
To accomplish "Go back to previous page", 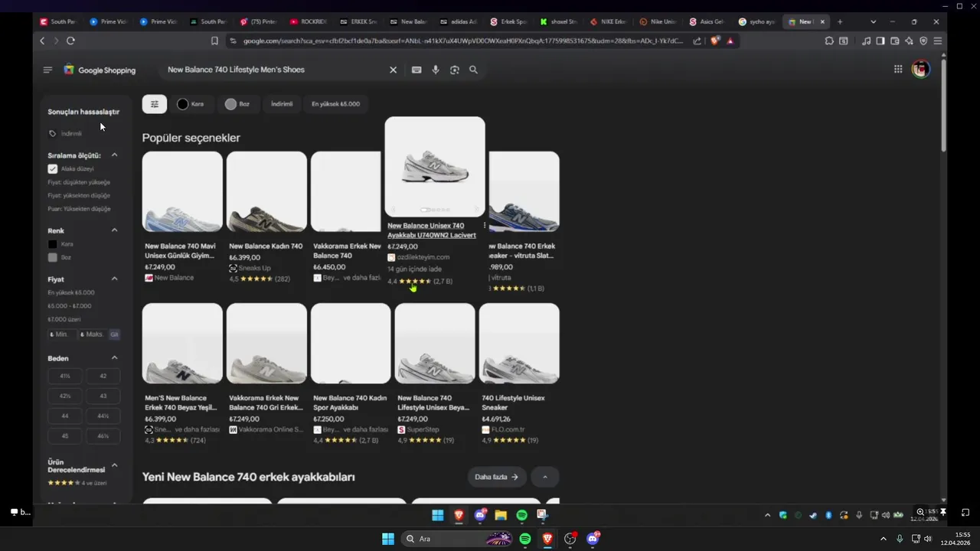I will pos(42,41).
